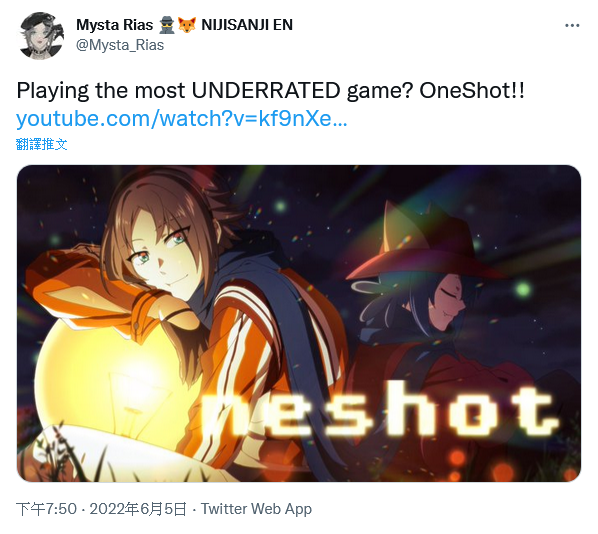
Task: Click the 2022年6月5日 date
Action: click(138, 509)
